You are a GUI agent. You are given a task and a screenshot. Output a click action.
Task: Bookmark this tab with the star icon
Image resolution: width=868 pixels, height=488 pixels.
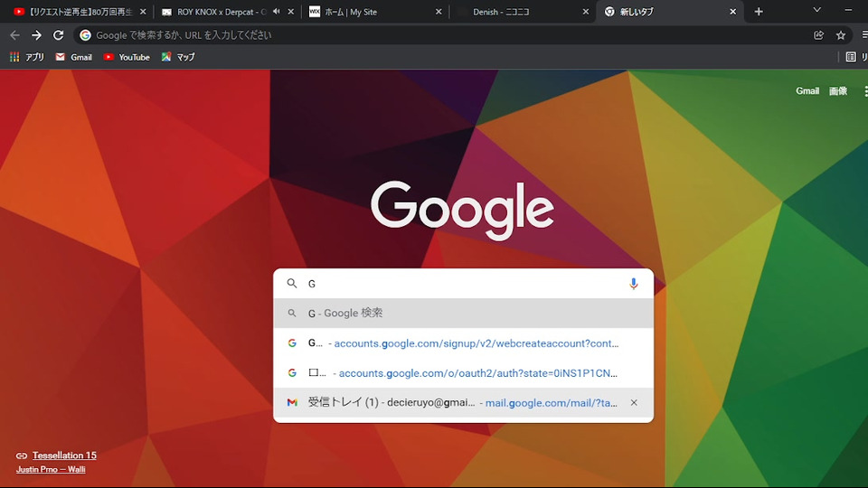tap(841, 35)
